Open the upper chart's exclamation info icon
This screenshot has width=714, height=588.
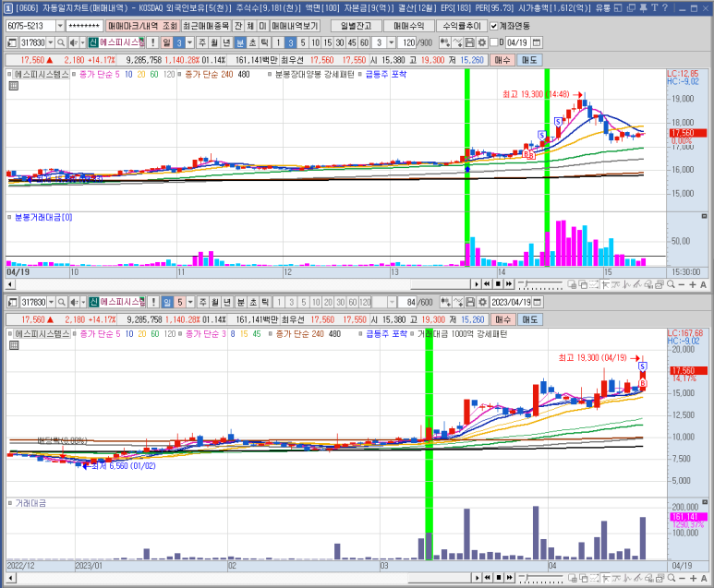pos(153,42)
